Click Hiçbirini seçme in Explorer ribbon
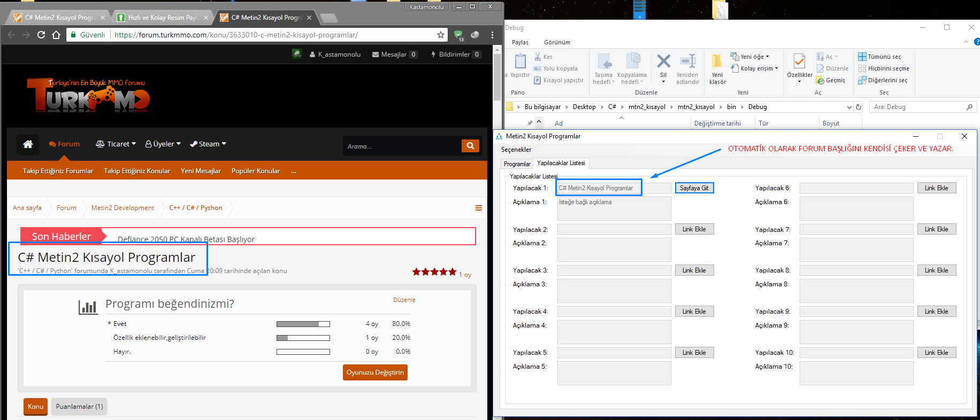This screenshot has height=420, width=980. point(884,68)
